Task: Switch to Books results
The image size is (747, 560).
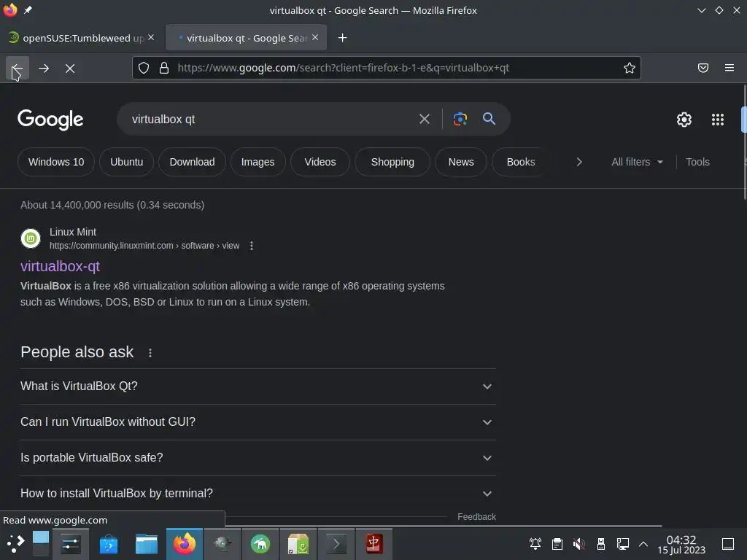Action: tap(521, 162)
